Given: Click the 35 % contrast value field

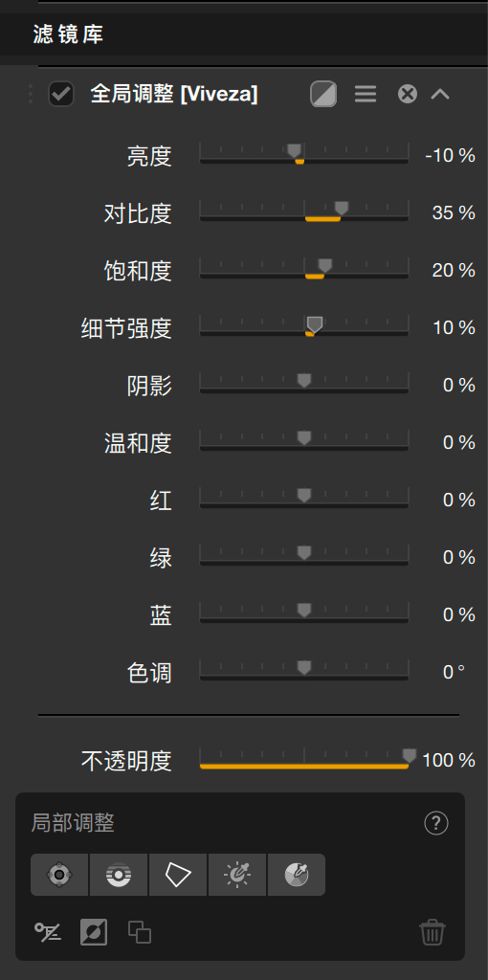Looking at the screenshot, I should [x=453, y=213].
